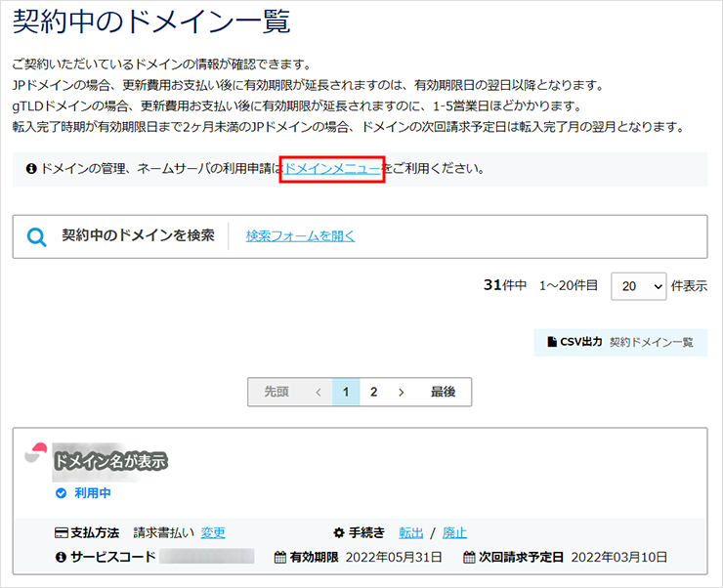
Task: Select page 1 in pagination
Action: click(x=346, y=392)
